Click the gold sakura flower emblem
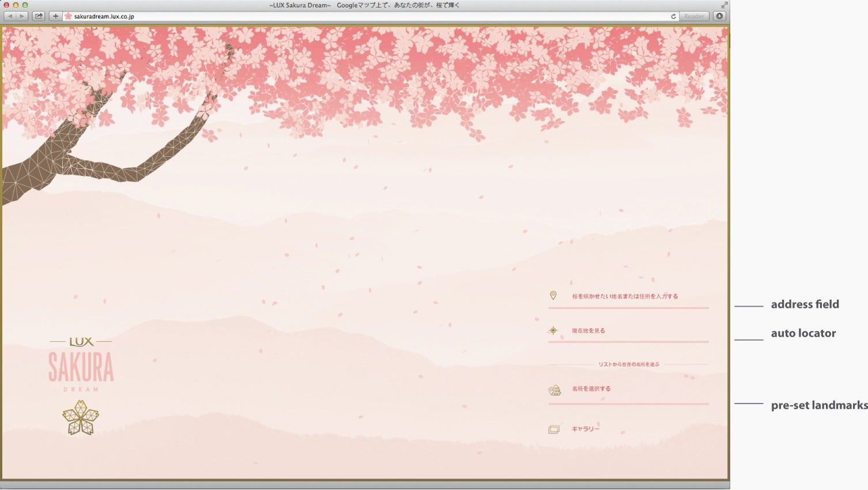This screenshot has height=490, width=868. pos(81,417)
